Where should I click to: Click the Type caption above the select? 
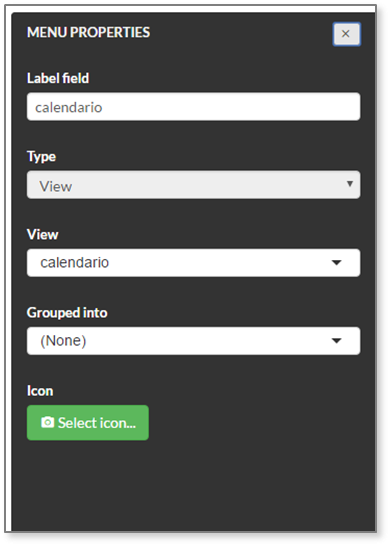(41, 157)
